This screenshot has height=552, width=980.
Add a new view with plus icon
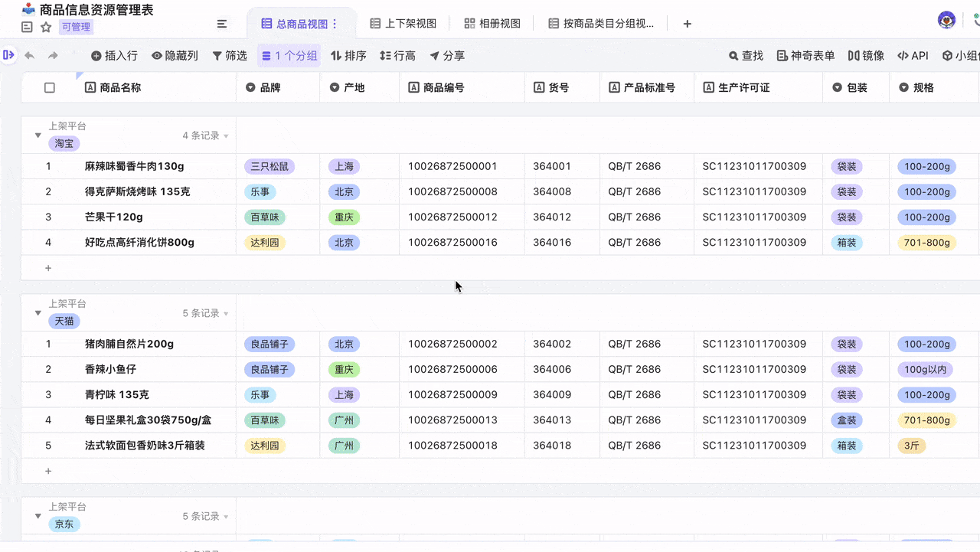click(688, 24)
